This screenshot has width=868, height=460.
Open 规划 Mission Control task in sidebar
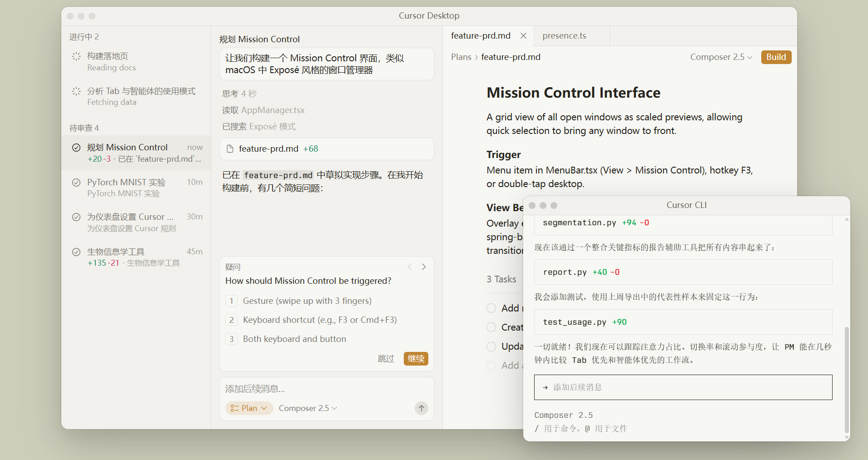(x=136, y=153)
